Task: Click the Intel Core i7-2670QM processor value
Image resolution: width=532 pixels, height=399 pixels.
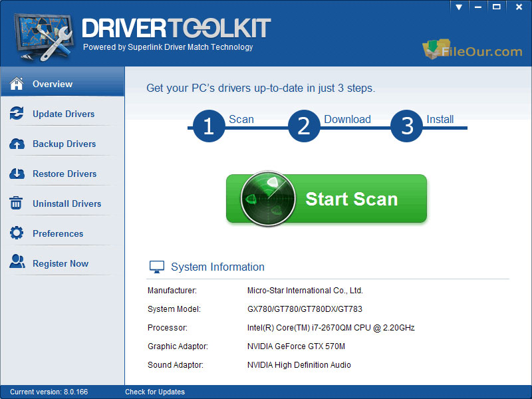Action: (331, 328)
